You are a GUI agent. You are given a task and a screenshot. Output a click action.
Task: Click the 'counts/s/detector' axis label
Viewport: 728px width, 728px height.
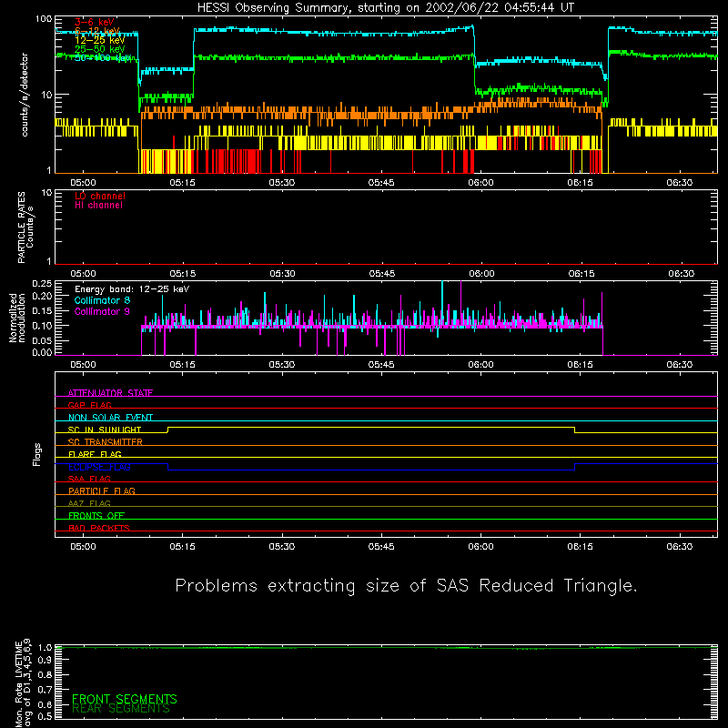click(x=25, y=95)
